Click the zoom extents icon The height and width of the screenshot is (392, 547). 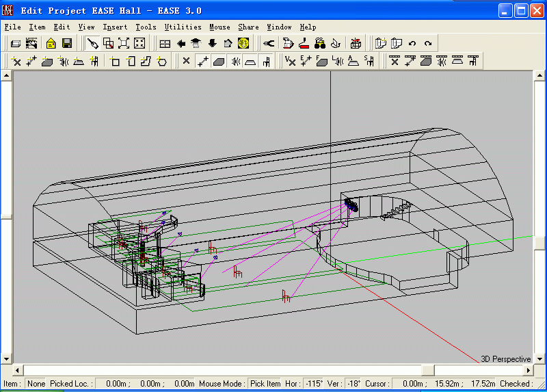124,43
